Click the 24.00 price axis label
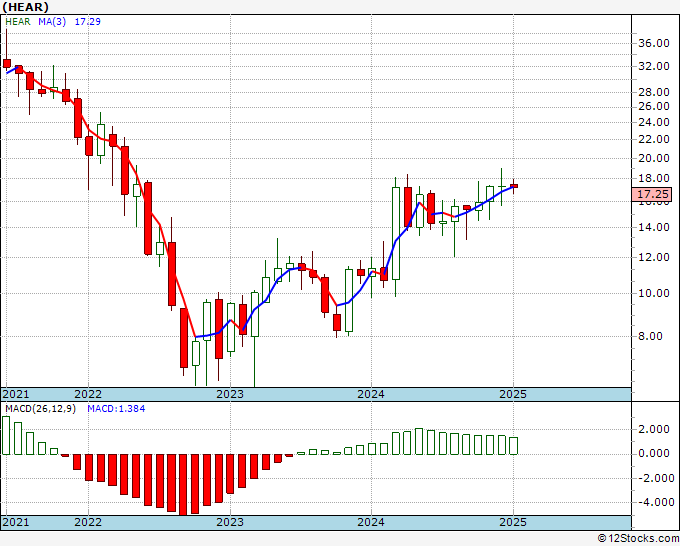 654,122
